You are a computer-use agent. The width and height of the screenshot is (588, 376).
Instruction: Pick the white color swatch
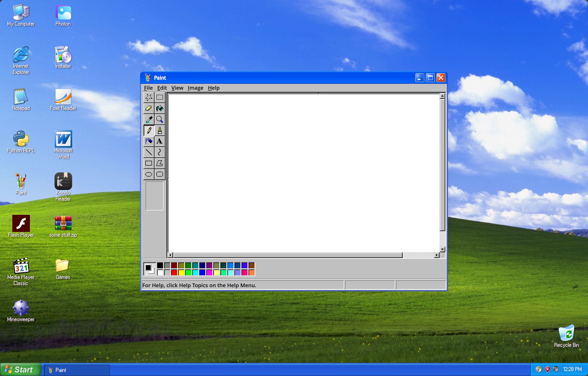(160, 272)
